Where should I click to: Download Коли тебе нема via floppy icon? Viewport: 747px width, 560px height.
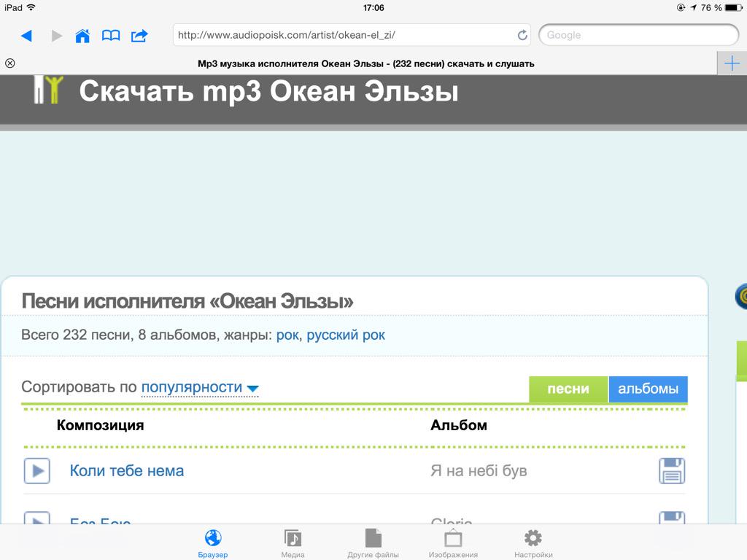[672, 471]
